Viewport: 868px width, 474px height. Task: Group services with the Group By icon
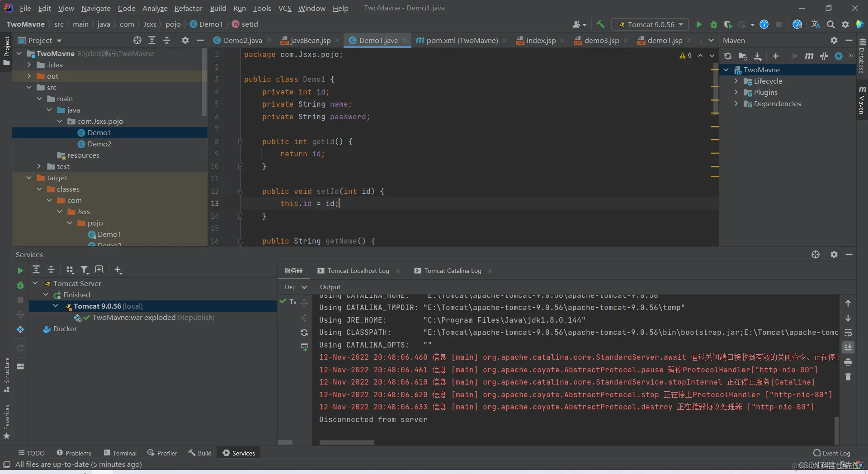pos(70,270)
